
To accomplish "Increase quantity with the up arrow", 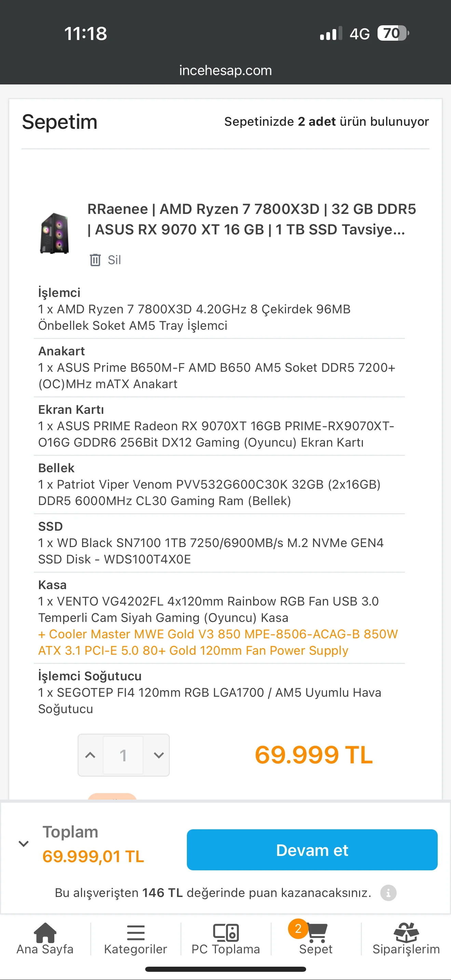I will 91,755.
